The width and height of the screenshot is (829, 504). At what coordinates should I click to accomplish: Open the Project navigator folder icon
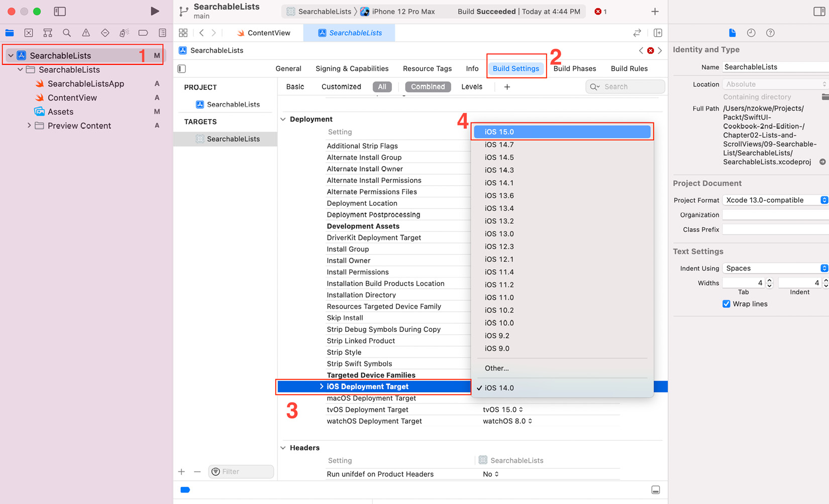pyautogui.click(x=10, y=33)
